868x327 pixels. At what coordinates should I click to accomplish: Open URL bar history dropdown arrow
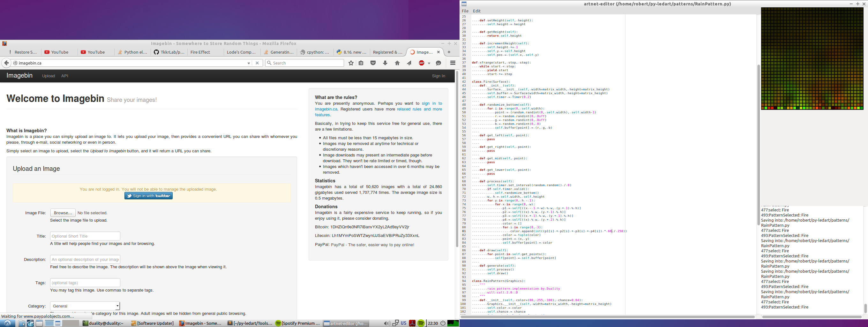tap(249, 63)
